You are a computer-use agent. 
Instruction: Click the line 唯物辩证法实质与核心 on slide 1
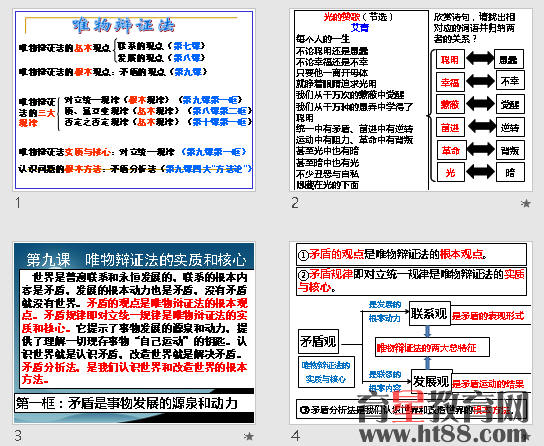click(132, 152)
